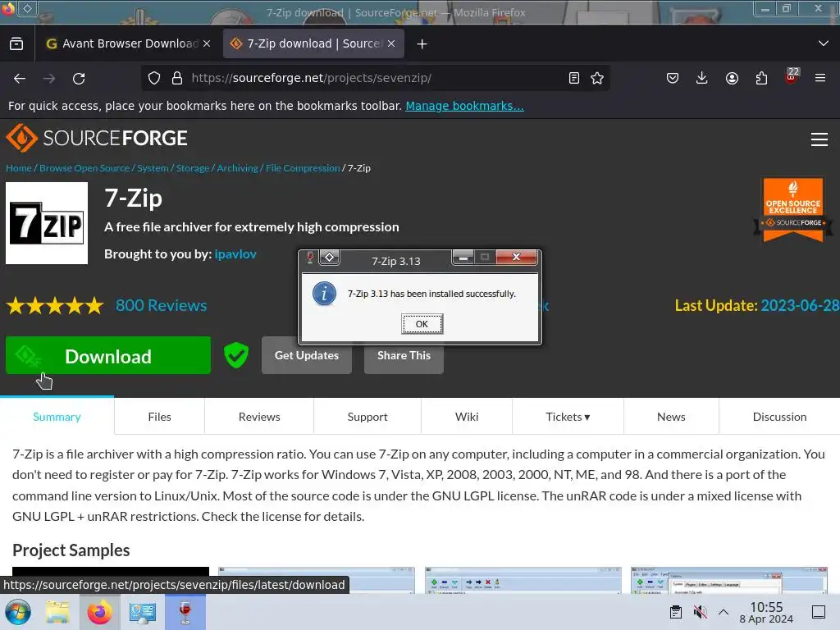Expand the hidden tray icons arrow
Screen dimensions: 840x630
coord(724,612)
